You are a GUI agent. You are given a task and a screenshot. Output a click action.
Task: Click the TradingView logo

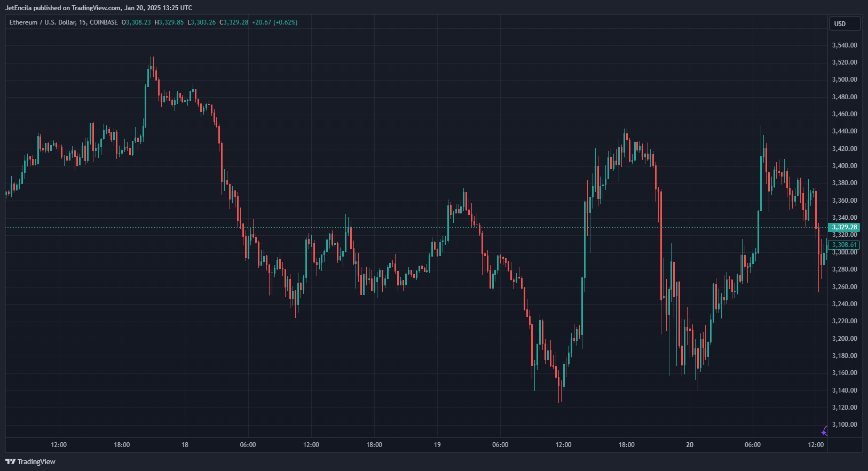pos(30,461)
